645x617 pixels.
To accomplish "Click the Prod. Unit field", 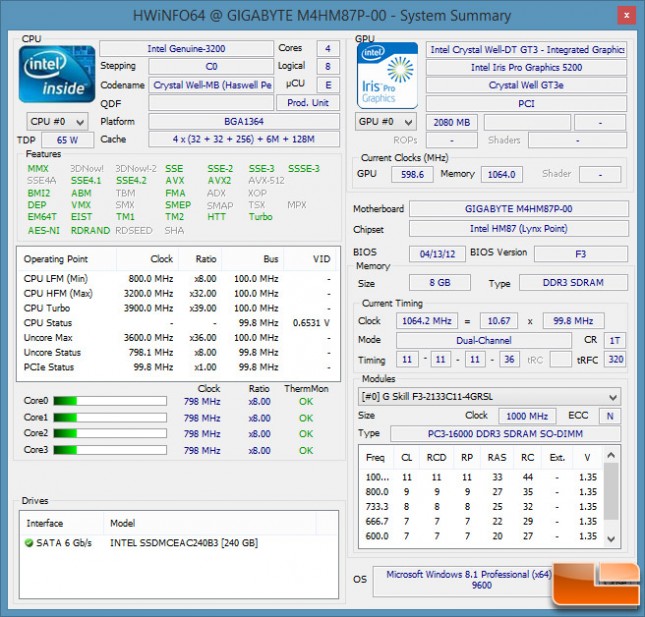I will (308, 103).
